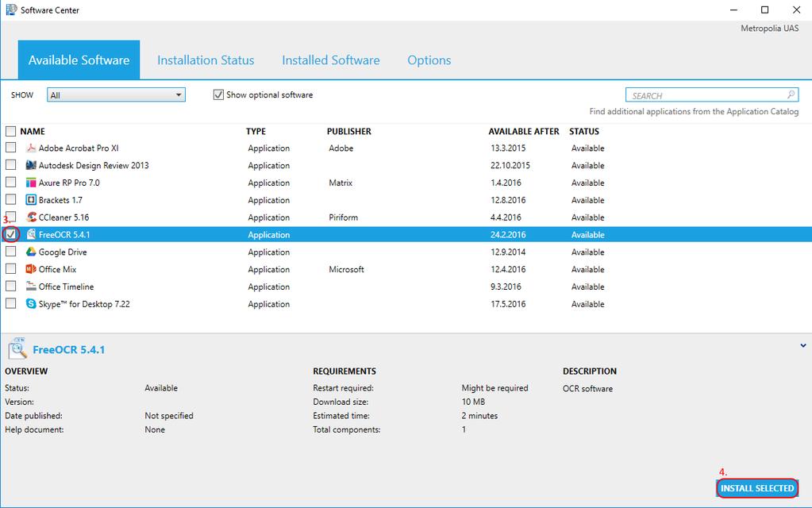Check the Brackets 1.7 checkbox
812x508 pixels.
(x=10, y=199)
